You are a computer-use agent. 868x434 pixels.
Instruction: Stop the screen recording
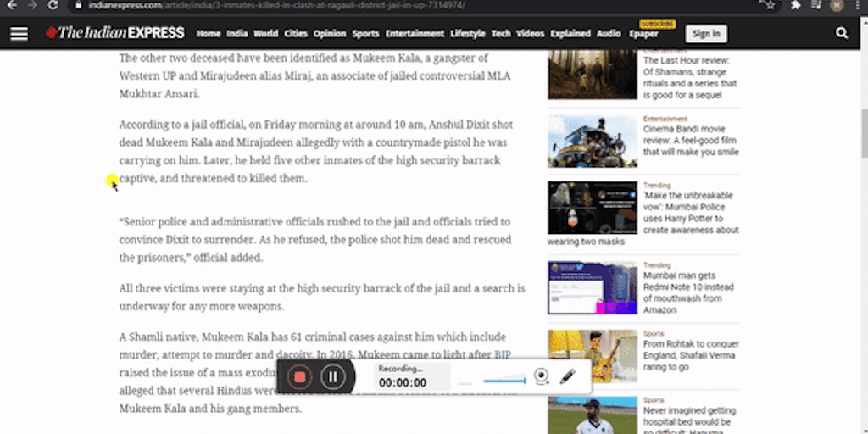point(299,377)
